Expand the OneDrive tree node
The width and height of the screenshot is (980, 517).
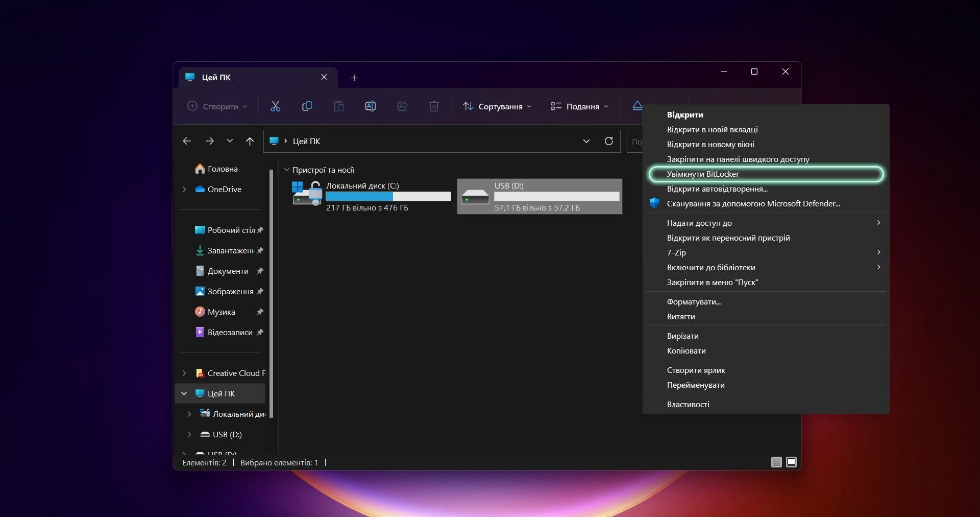tap(184, 190)
